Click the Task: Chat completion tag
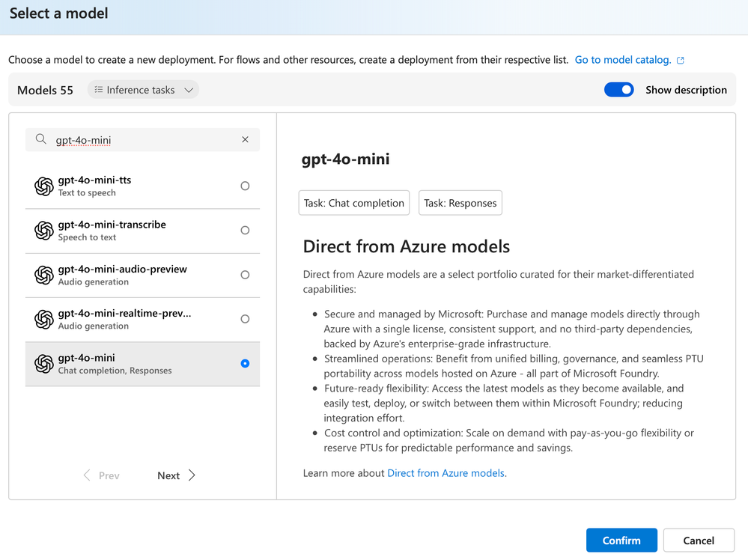The height and width of the screenshot is (560, 748). click(x=354, y=203)
